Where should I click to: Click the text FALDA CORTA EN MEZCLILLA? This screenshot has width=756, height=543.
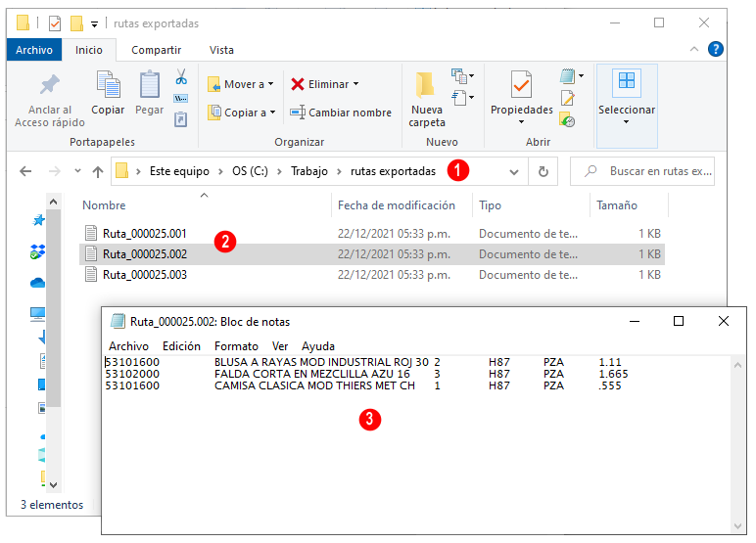(291, 374)
